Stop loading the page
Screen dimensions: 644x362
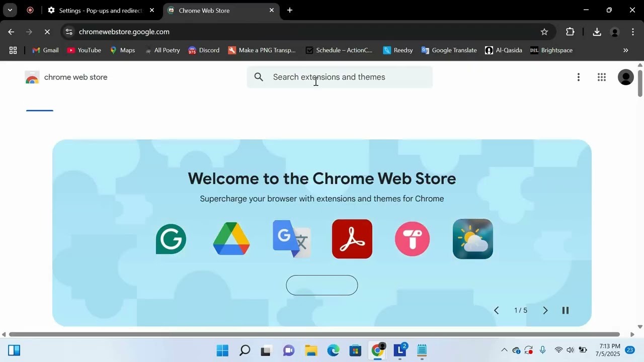pos(47,32)
